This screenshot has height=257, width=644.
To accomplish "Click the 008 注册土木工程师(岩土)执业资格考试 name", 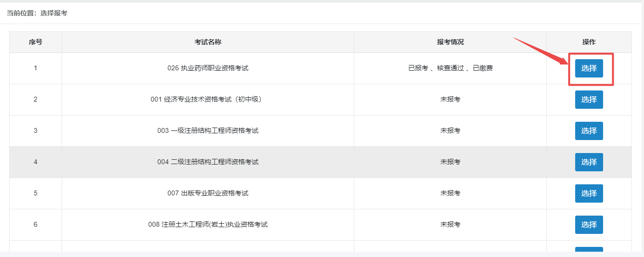I will (x=207, y=225).
